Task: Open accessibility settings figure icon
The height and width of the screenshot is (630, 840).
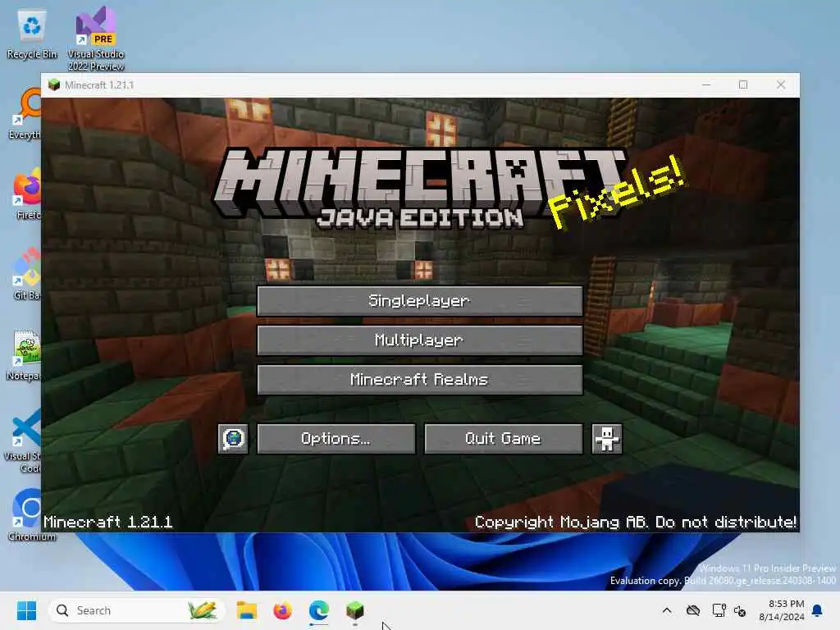Action: click(607, 439)
